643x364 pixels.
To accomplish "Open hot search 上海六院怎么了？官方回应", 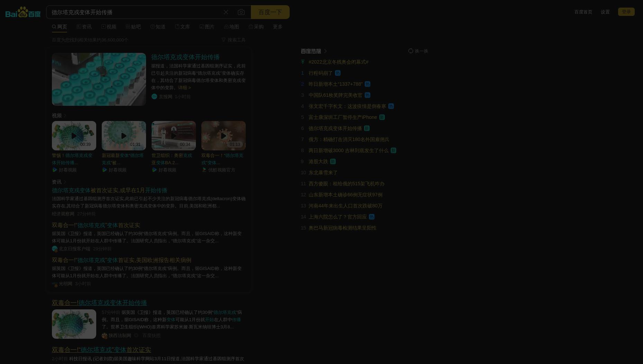I will click(x=337, y=217).
